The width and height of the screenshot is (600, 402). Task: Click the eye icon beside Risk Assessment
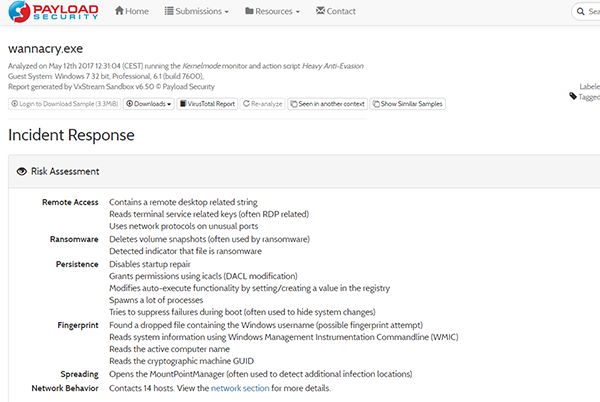coord(21,171)
